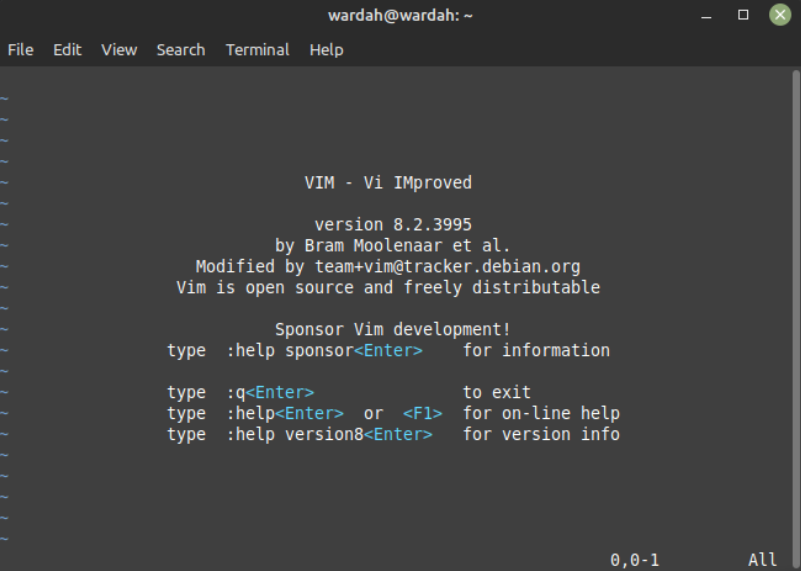
Task: Click 'for information' text
Action: [536, 350]
